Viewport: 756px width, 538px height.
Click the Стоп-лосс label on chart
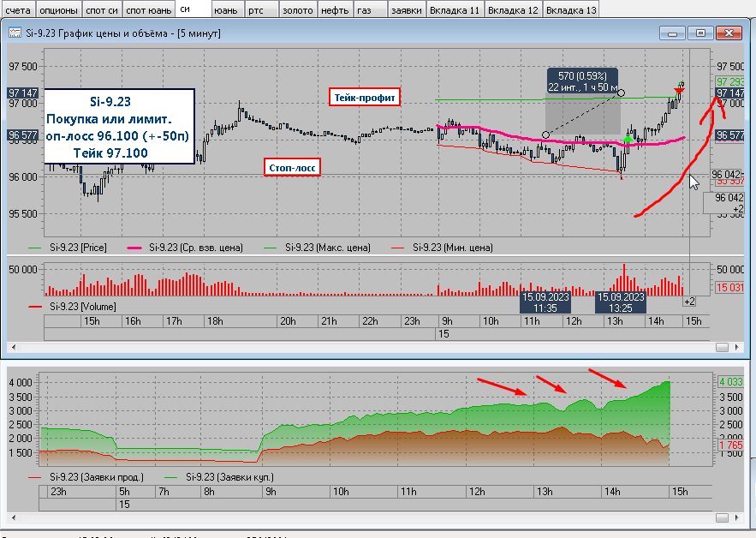292,168
